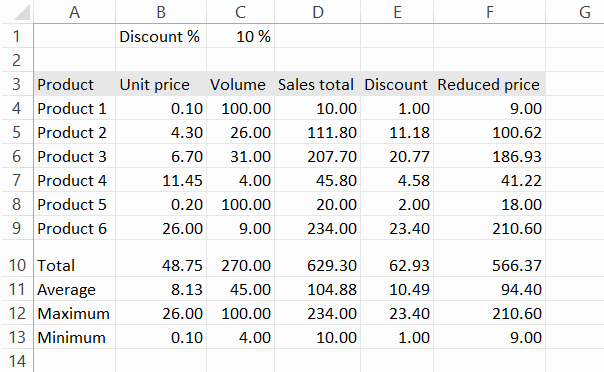Image resolution: width=604 pixels, height=372 pixels.
Task: Click Product 3 volume 31.00
Action: click(x=240, y=156)
